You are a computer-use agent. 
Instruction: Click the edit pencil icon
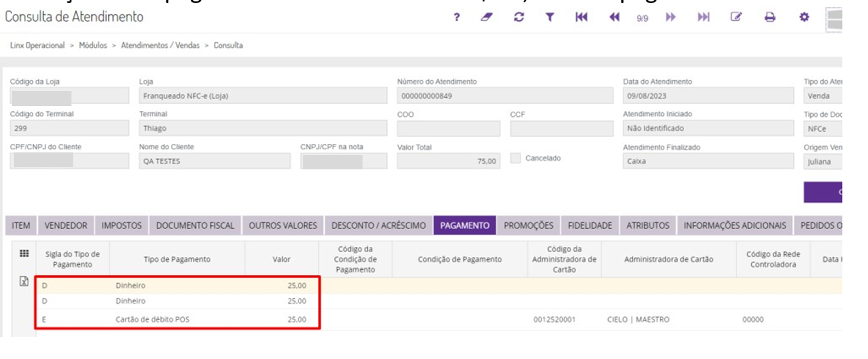(x=736, y=17)
